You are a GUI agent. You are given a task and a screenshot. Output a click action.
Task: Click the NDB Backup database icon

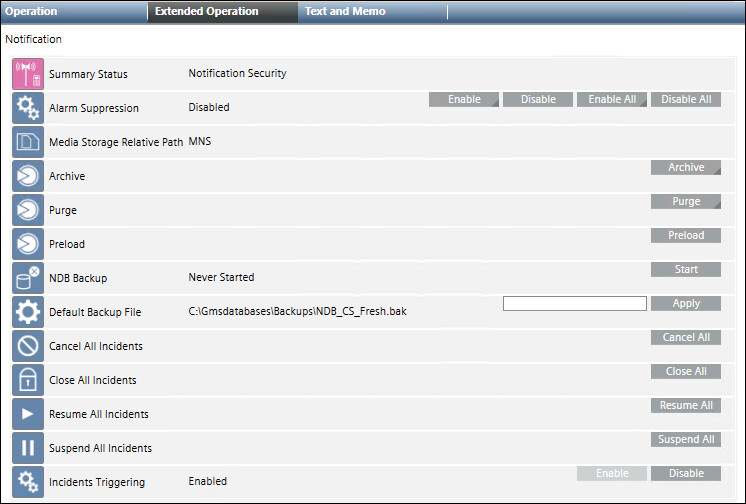point(28,277)
